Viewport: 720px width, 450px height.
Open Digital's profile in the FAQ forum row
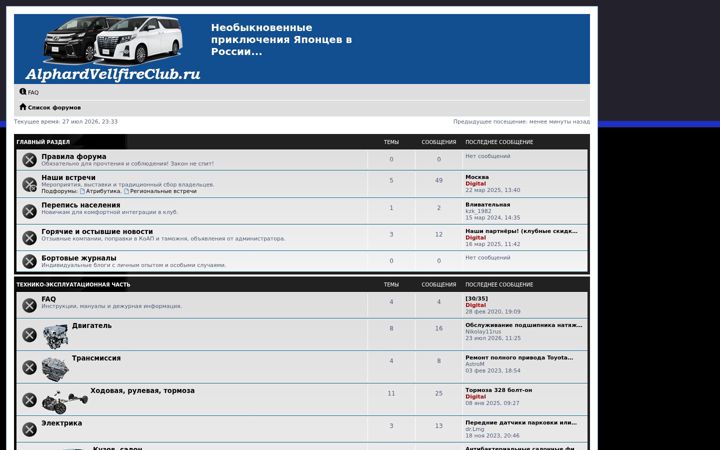pyautogui.click(x=476, y=305)
